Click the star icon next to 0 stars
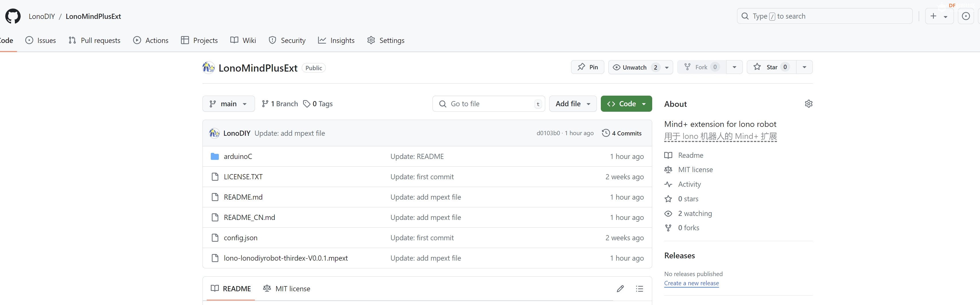 coord(668,199)
